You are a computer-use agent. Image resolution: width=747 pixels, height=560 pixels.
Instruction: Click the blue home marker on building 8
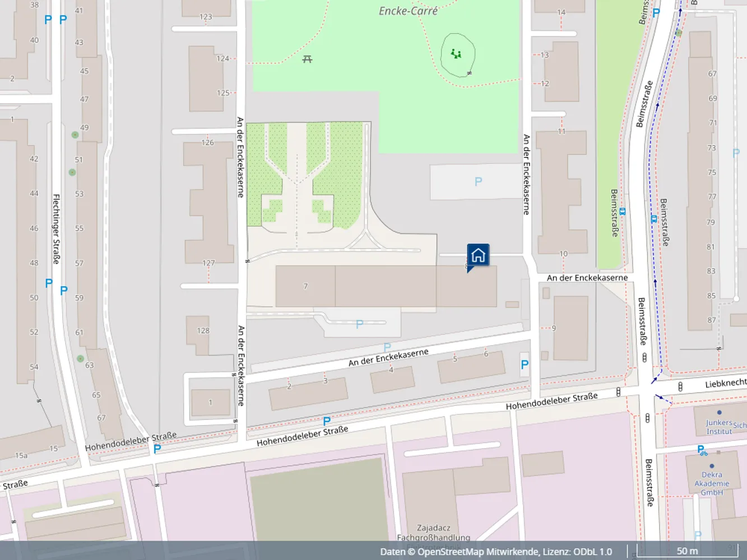(x=478, y=256)
